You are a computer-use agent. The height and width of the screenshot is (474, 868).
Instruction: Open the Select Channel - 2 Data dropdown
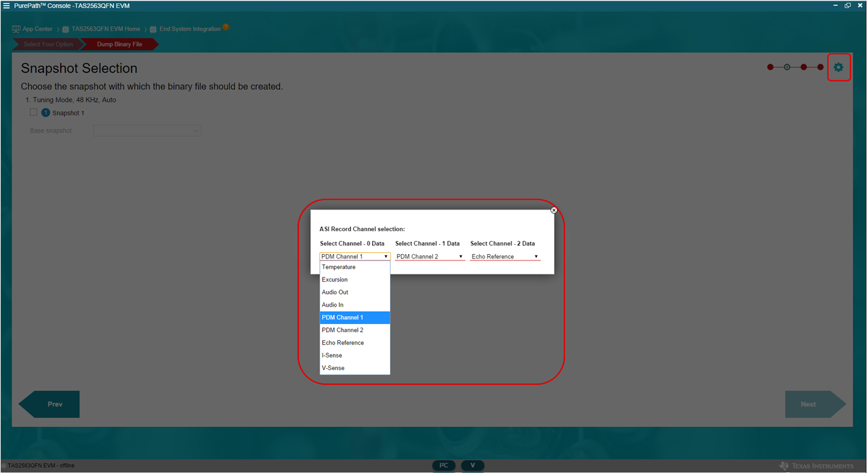pyautogui.click(x=505, y=257)
